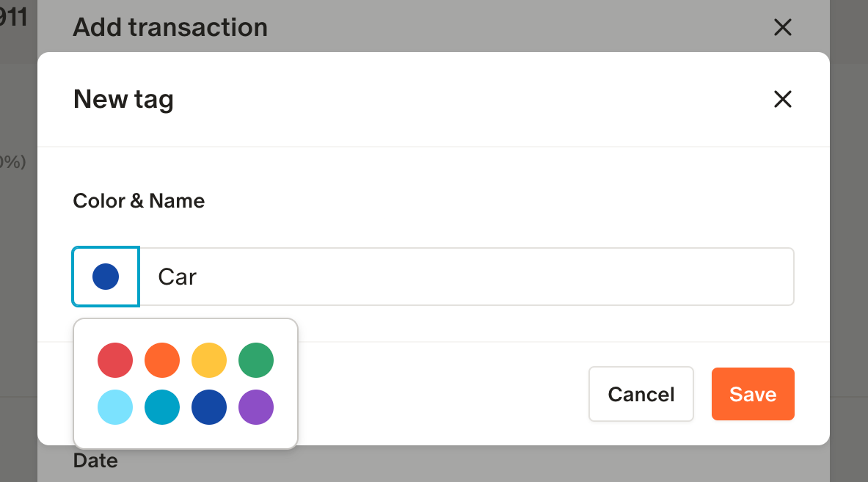Click the Color & Name label
The height and width of the screenshot is (482, 868).
click(139, 201)
